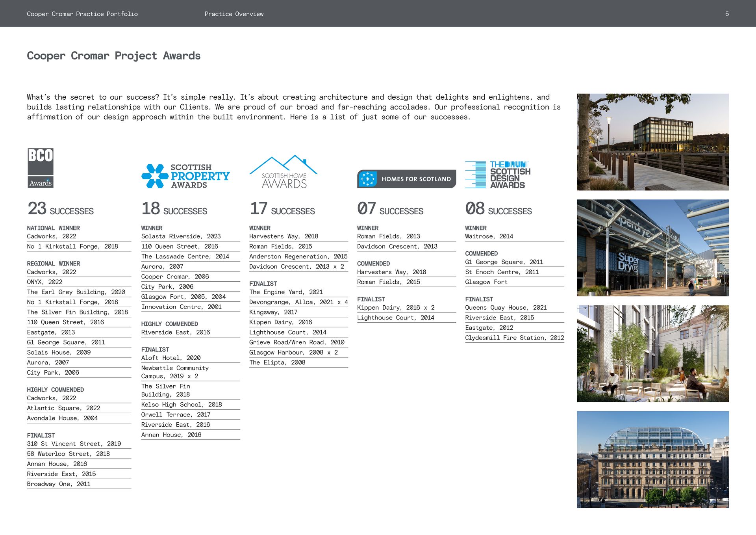Select the 'Aloft Hotel, 2020' entry
Screen dimensions: 756x535
(171, 358)
